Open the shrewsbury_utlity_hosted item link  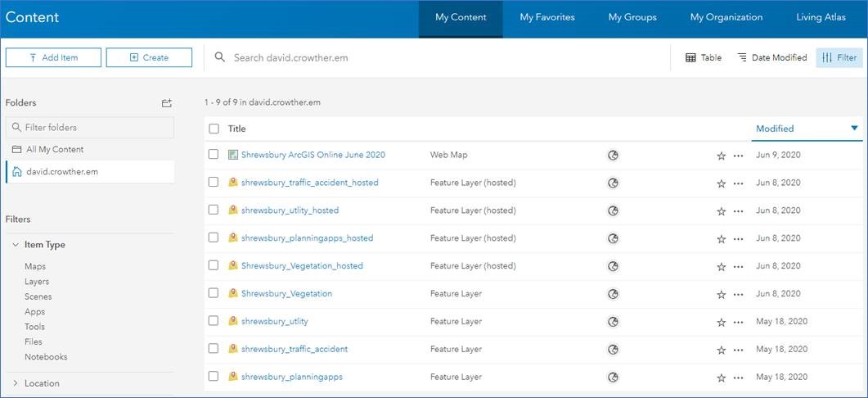(290, 210)
